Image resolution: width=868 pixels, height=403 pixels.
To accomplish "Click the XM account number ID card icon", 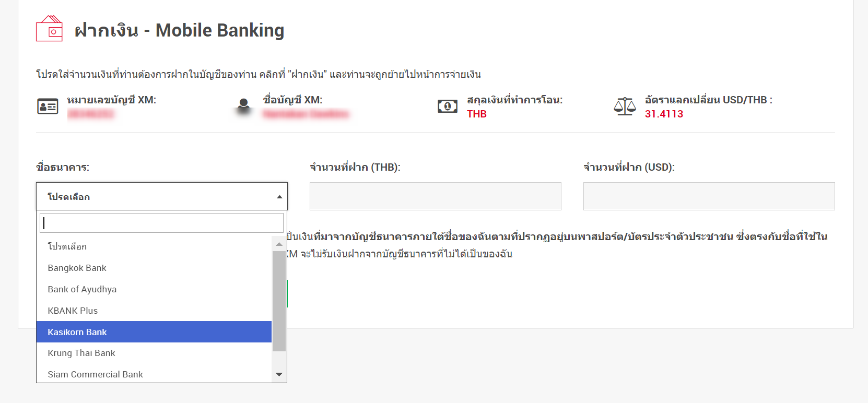I will tap(48, 106).
